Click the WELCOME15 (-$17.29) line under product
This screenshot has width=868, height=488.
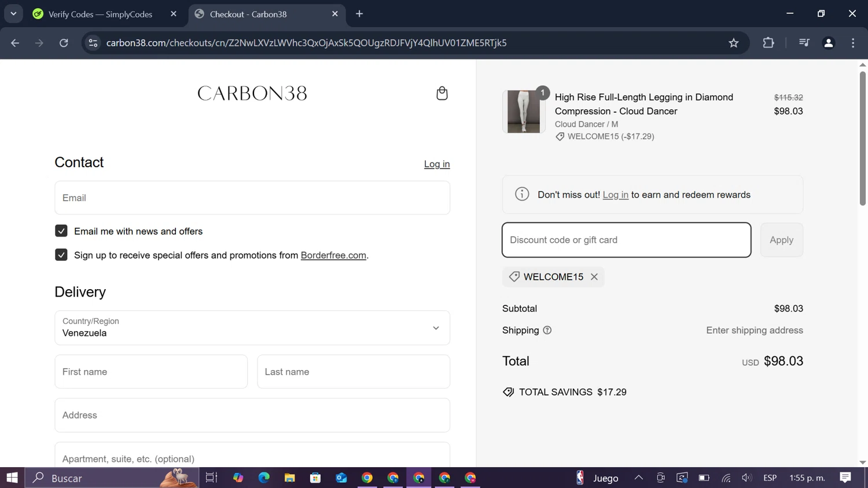coord(605,136)
